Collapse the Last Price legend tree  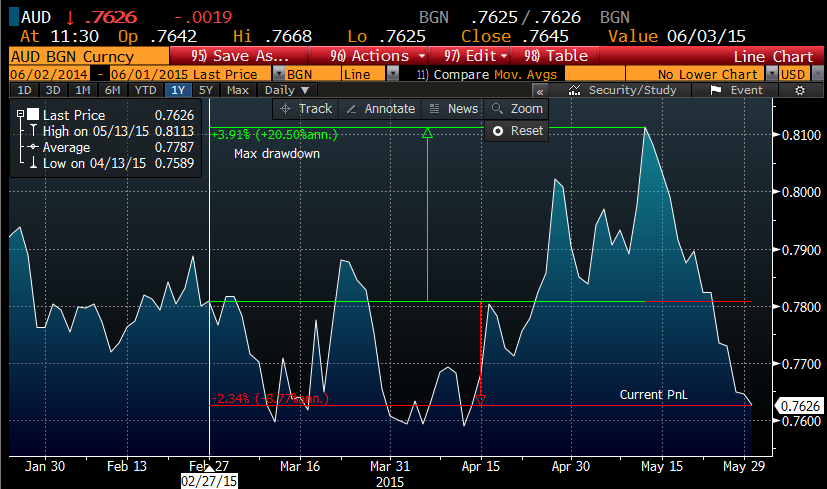point(20,115)
